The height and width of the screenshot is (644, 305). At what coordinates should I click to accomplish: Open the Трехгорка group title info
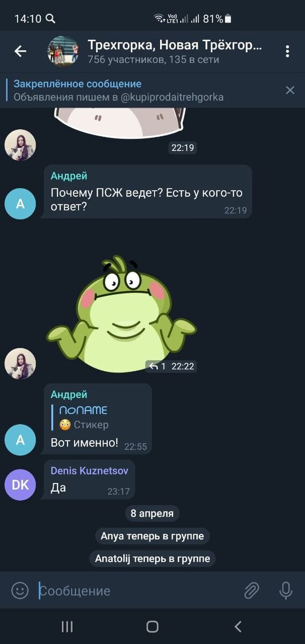coord(175,45)
